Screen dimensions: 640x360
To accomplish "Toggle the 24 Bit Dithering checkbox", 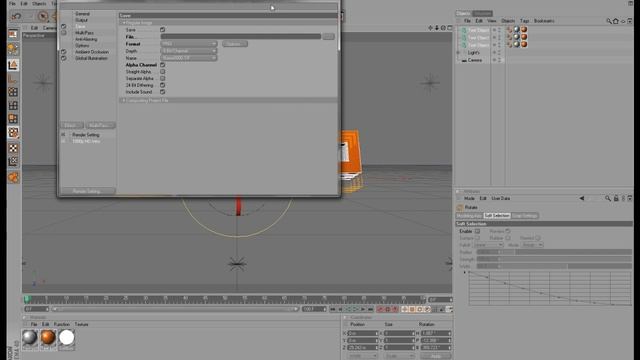I will click(162, 85).
